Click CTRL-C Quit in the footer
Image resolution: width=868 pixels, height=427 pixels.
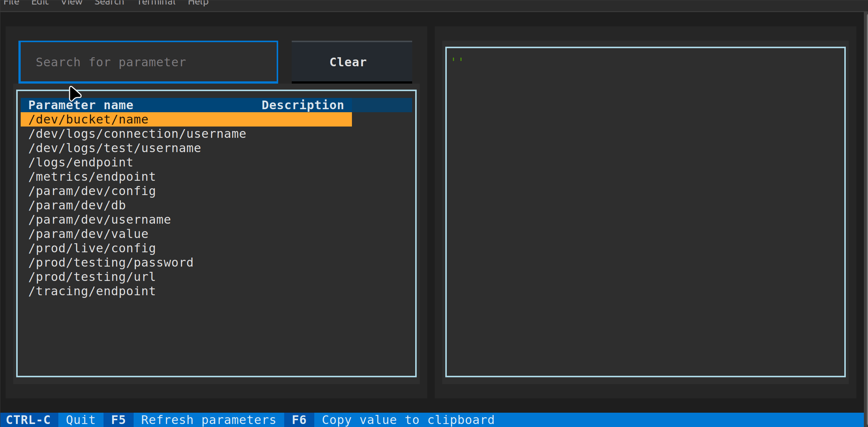pyautogui.click(x=51, y=420)
